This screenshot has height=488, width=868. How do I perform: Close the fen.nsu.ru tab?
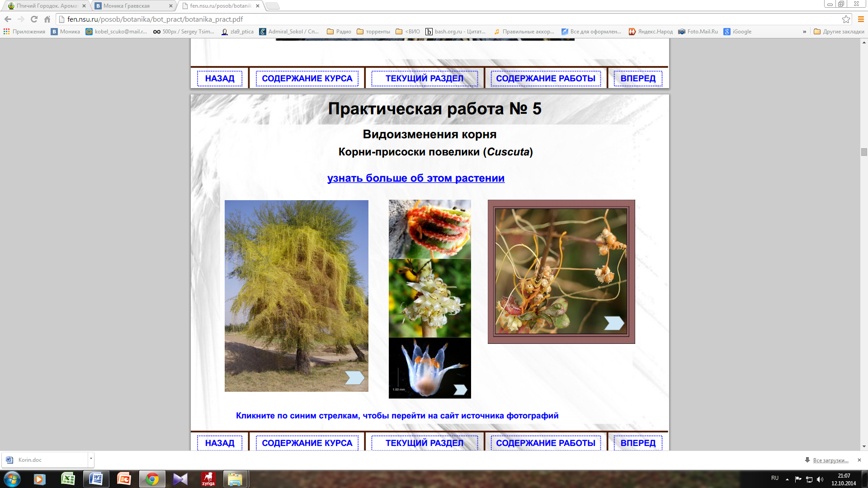point(258,6)
